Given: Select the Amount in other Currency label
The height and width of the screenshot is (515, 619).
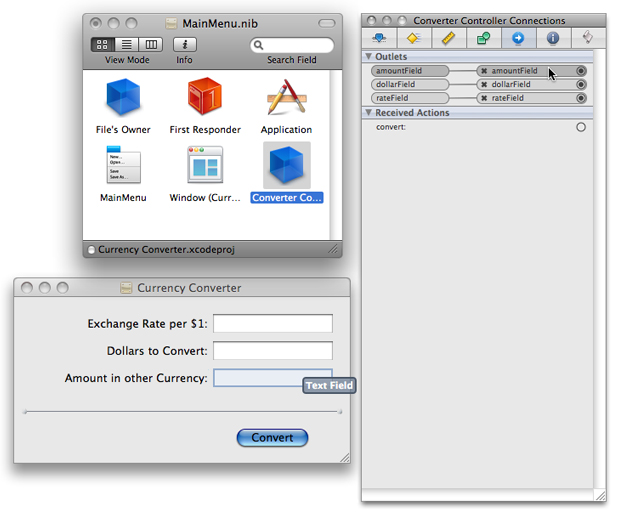Looking at the screenshot, I should pyautogui.click(x=136, y=378).
